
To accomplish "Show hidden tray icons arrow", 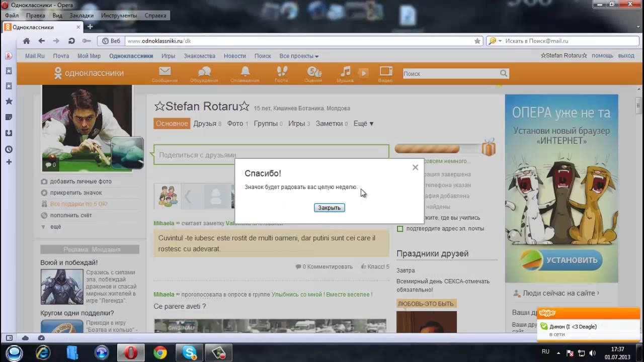I will pos(558,353).
